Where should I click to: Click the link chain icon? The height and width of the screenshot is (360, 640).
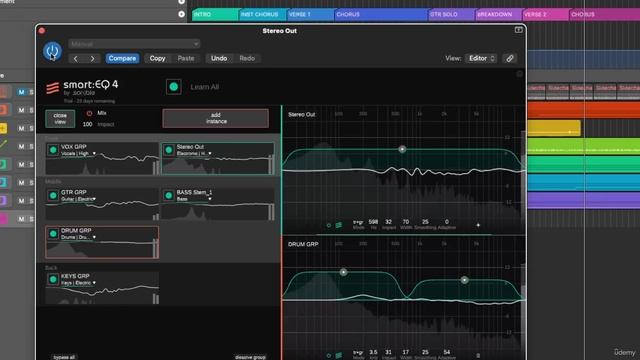[510, 58]
